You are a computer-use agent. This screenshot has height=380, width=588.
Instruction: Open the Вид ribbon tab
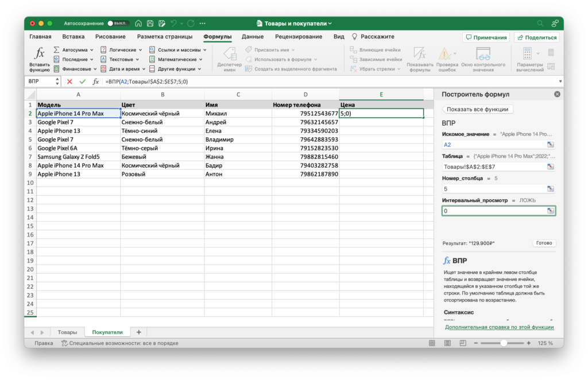click(x=339, y=36)
